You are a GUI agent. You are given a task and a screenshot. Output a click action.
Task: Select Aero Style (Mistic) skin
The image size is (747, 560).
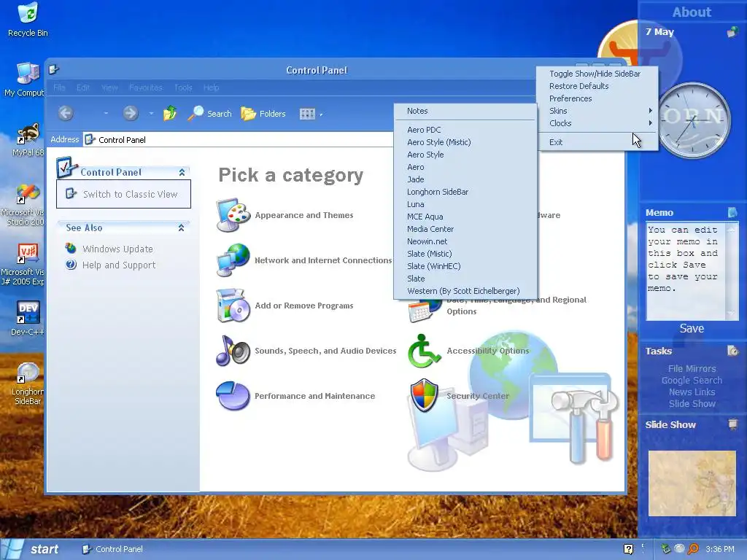click(465, 142)
